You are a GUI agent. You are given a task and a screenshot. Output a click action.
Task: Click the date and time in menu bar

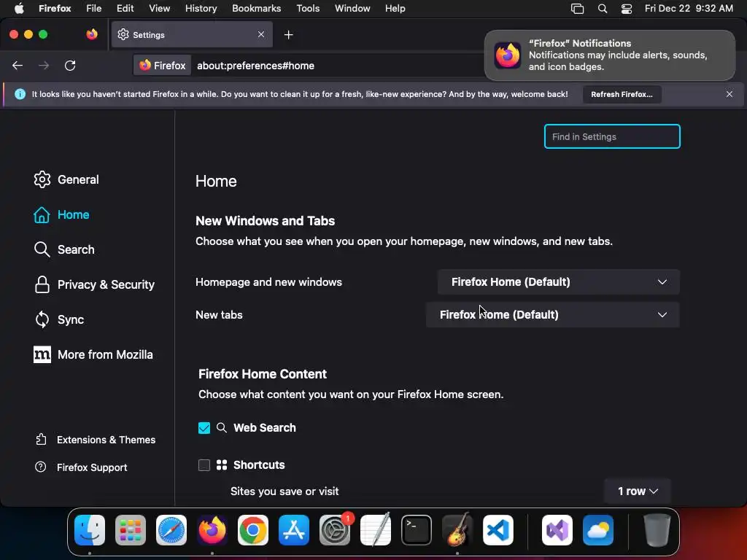coord(689,9)
